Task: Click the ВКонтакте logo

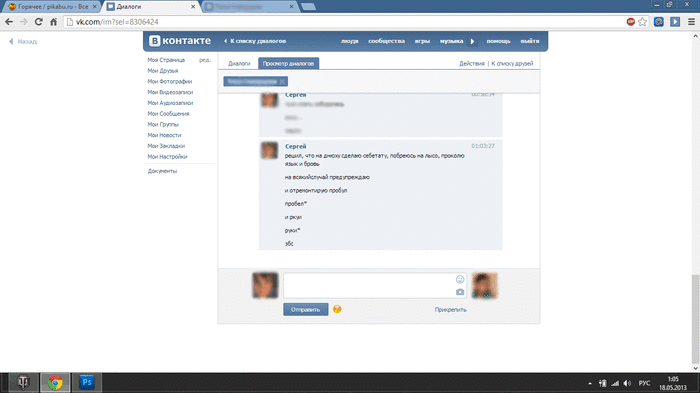Action: point(180,41)
